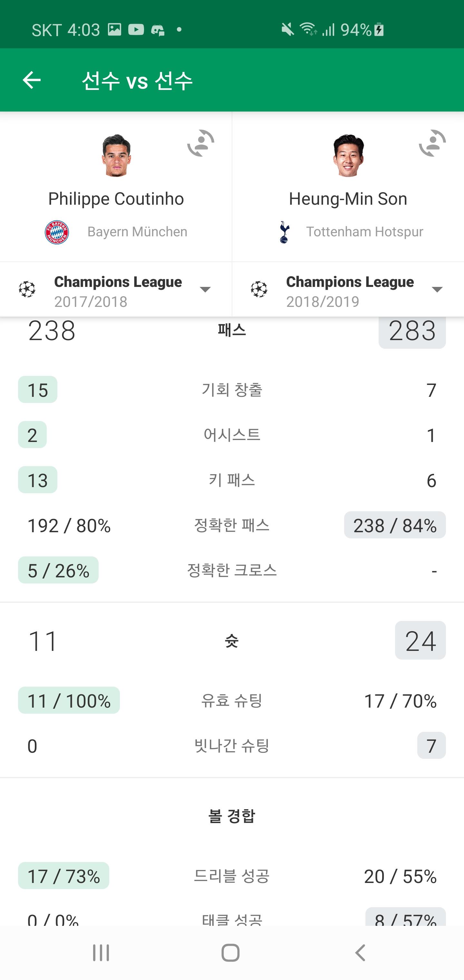
Task: Tap the Bayern München club crest
Action: pos(57,232)
